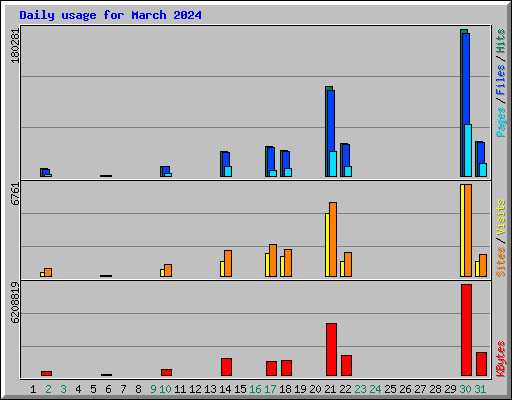The height and width of the screenshot is (400, 512).
Task: Click day 6 on the date axis
Action: [x=108, y=389]
